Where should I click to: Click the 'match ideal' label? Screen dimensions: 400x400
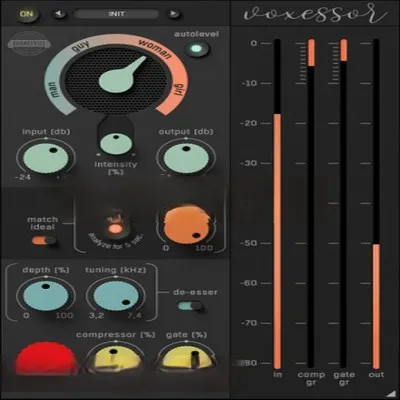[x=42, y=223]
